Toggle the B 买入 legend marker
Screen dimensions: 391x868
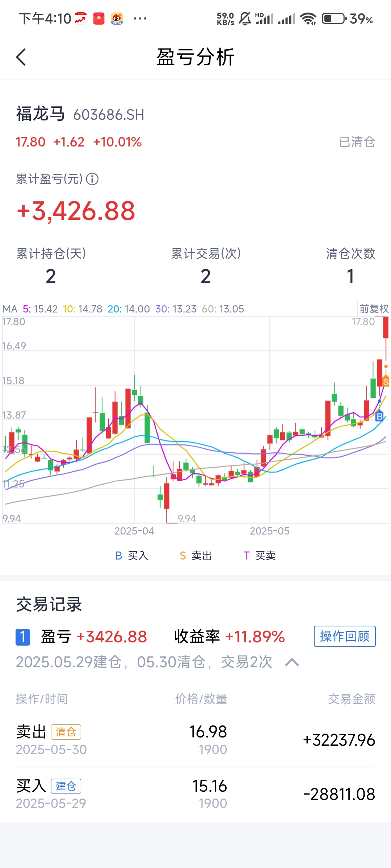point(132,556)
